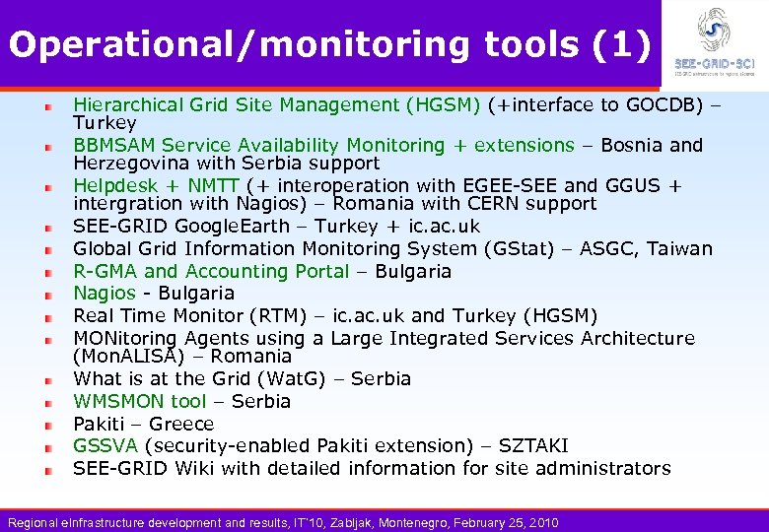Click the red bullet beside 'Nagios - Bulgaria'
The image size is (769, 532).
pos(48,296)
